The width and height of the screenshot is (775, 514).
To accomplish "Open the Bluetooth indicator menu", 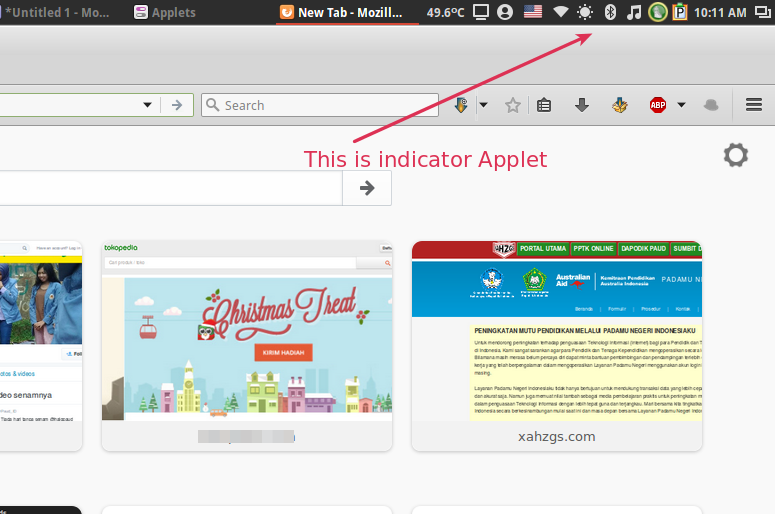I will point(610,12).
